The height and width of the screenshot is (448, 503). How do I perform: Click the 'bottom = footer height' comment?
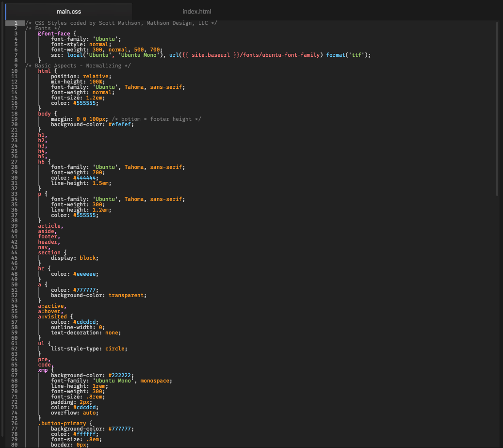click(x=156, y=119)
